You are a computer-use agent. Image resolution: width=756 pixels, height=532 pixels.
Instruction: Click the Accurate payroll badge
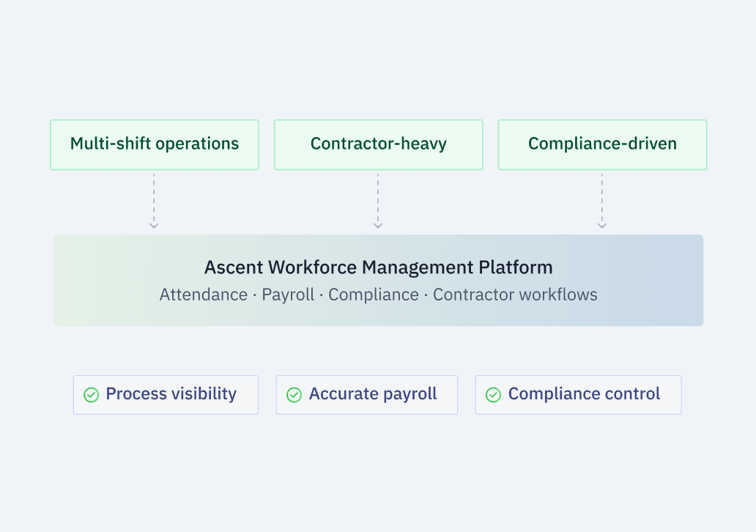click(x=367, y=394)
